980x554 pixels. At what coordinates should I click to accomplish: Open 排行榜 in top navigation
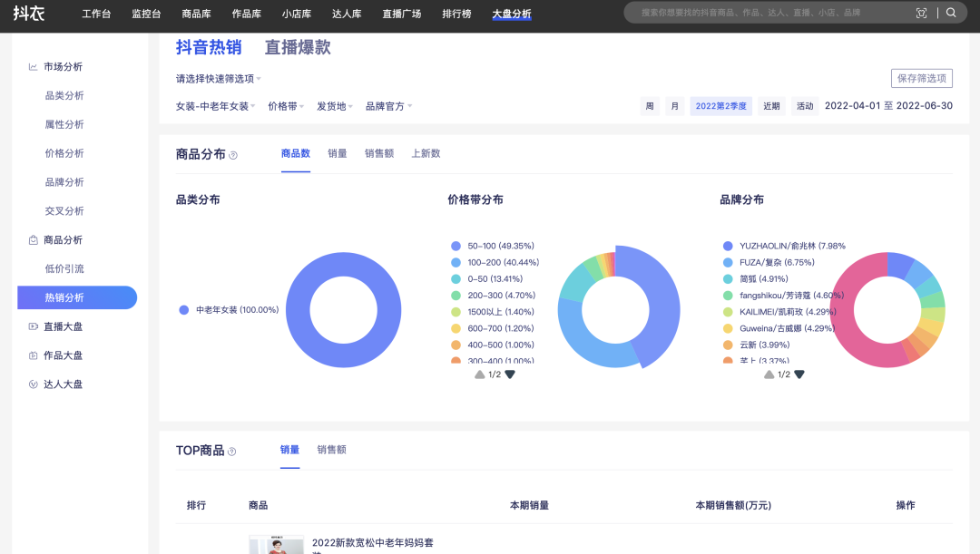pos(457,14)
